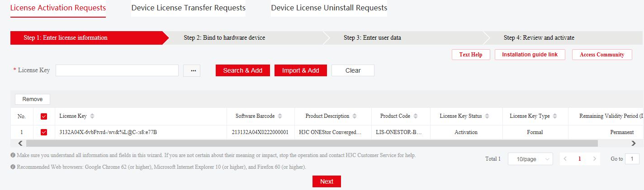This screenshot has height=190, width=644.
Task: Switch to Device License Transfer Requests tab
Action: coord(189,8)
